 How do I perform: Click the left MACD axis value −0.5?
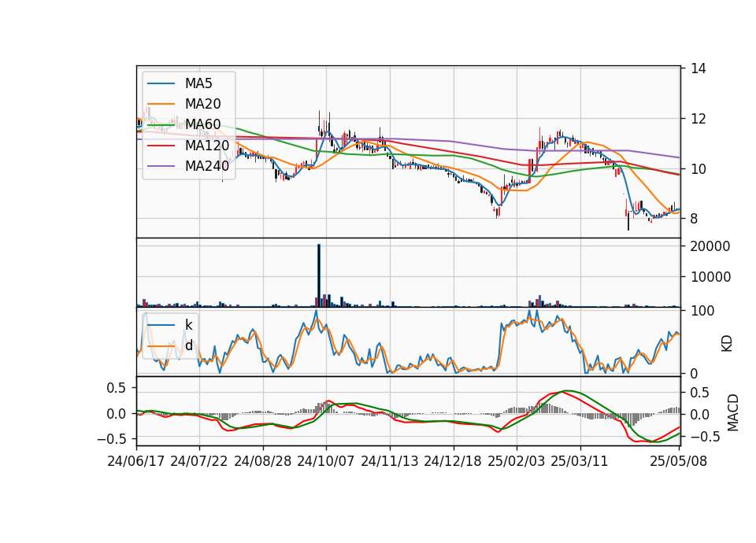[112, 439]
